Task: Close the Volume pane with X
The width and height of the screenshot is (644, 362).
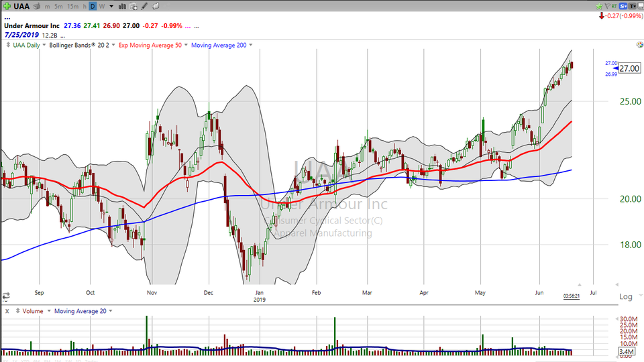Action: (x=7, y=311)
